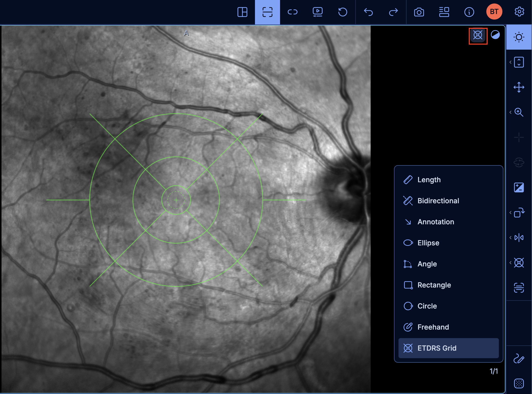Screen dimensions: 532x394
Task: Toggle the contrast half-circle in viewport corner
Action: (x=495, y=35)
